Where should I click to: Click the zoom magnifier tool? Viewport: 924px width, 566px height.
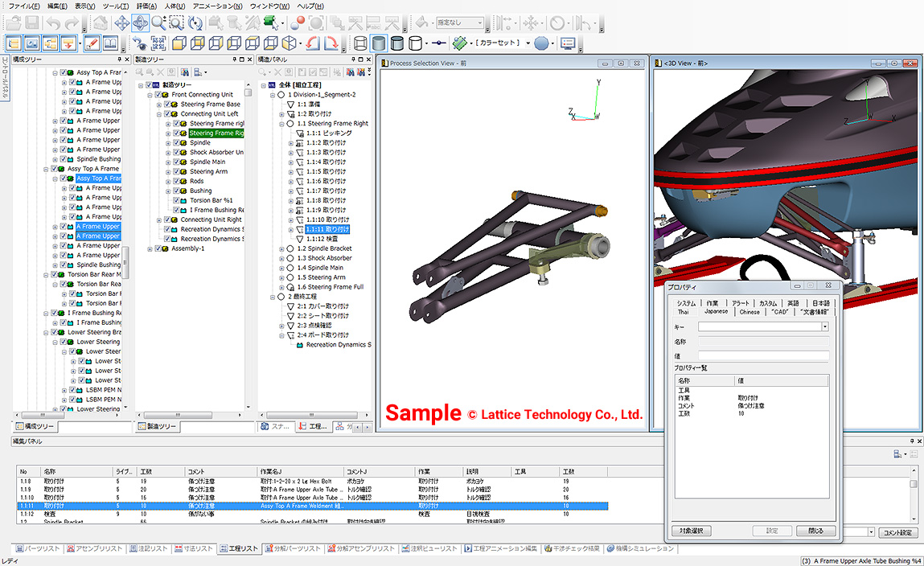click(158, 23)
